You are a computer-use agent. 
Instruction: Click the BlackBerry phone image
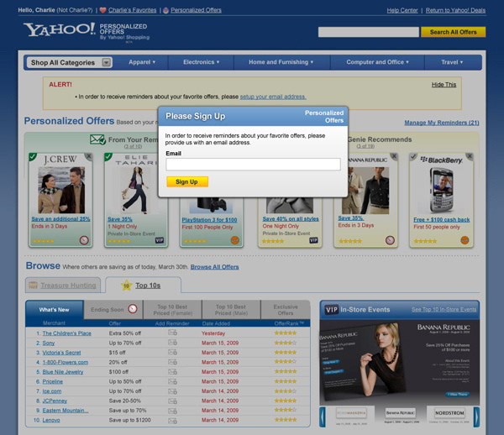442,190
